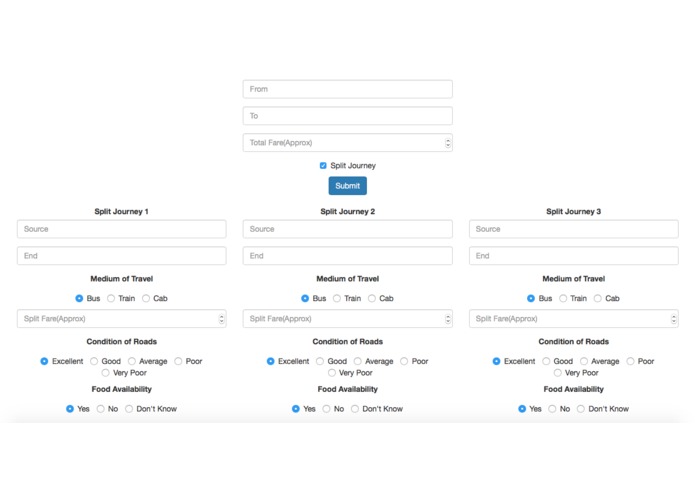
Task: Select Train in Split Journey 2
Action: coord(337,299)
